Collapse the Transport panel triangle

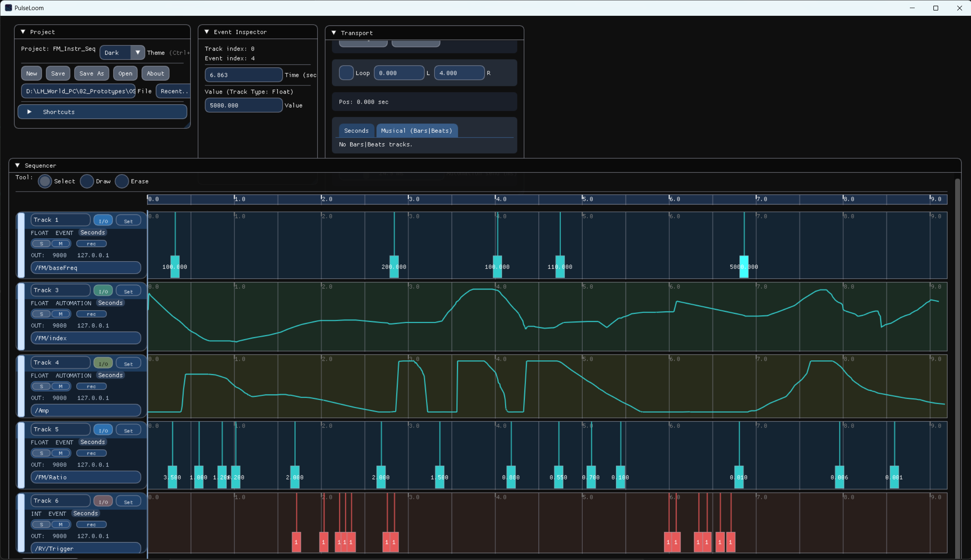(334, 33)
